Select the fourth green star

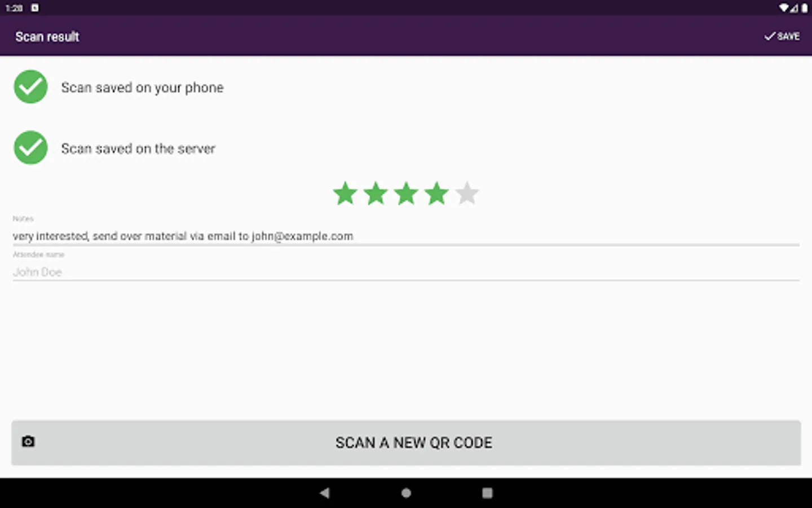[436, 194]
